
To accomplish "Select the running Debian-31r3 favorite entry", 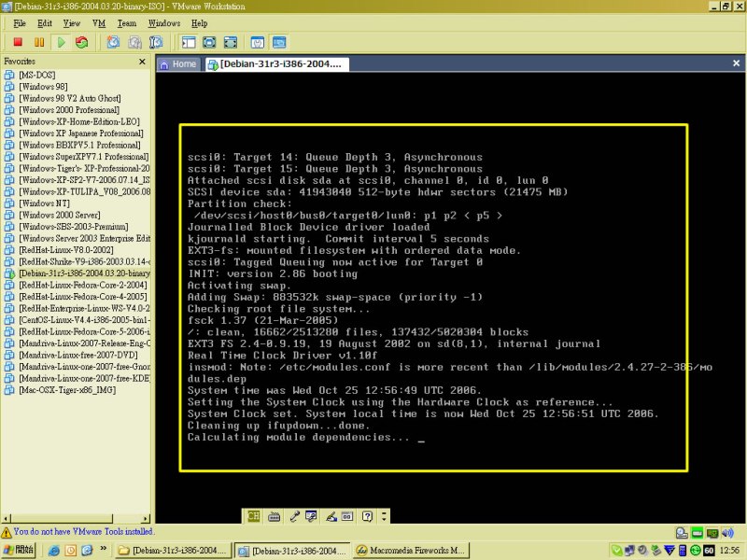I will pos(84,273).
